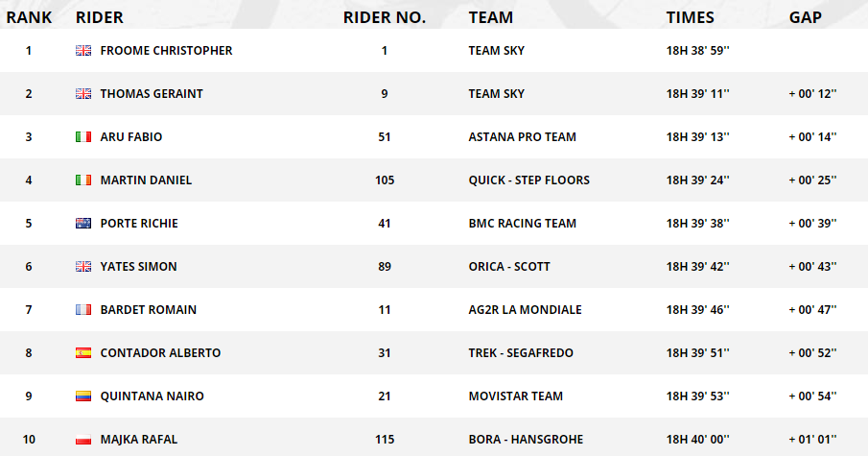
Task: Select the CONTADOR ALBERTO rider name
Action: coord(160,353)
